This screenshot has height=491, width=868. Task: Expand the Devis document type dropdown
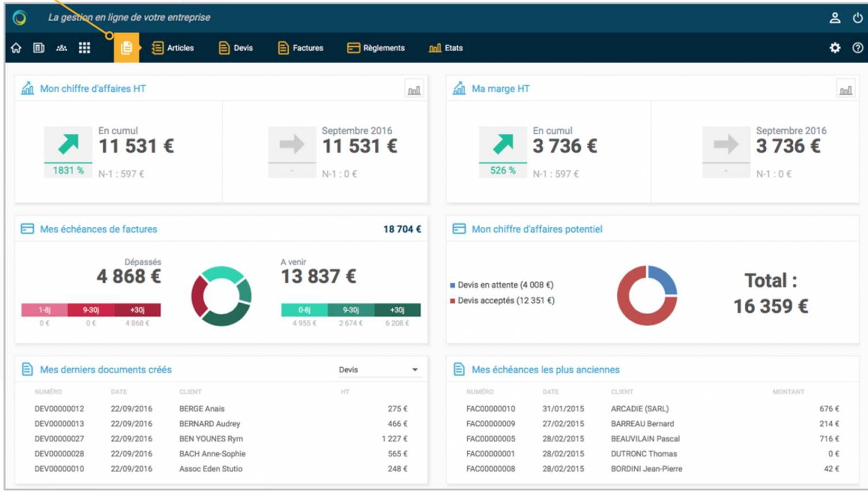378,369
